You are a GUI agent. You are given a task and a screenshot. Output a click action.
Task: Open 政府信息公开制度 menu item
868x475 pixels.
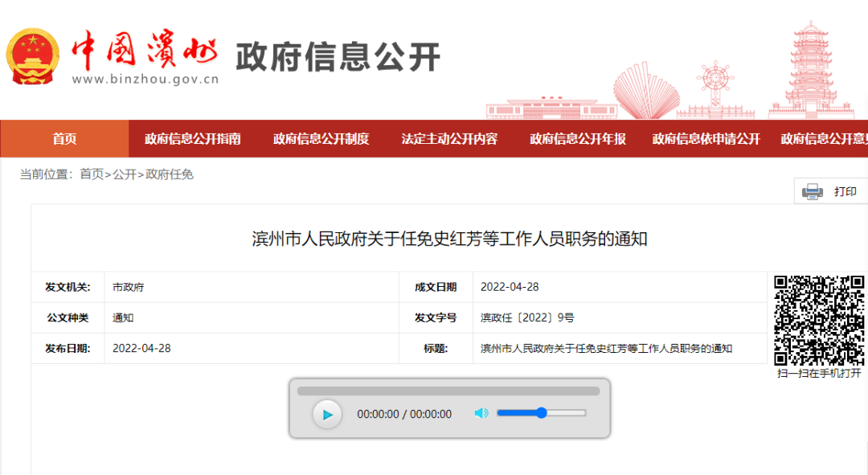tap(321, 139)
